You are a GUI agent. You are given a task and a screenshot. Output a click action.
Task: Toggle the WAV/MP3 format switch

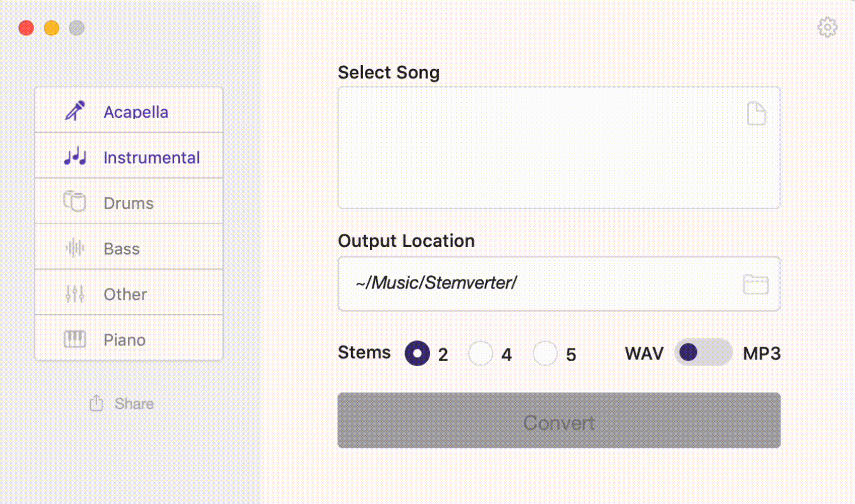coord(703,352)
